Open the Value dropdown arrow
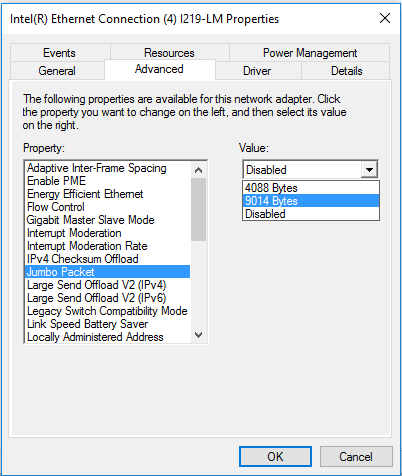Viewport: 402px width, 476px height. pyautogui.click(x=369, y=170)
